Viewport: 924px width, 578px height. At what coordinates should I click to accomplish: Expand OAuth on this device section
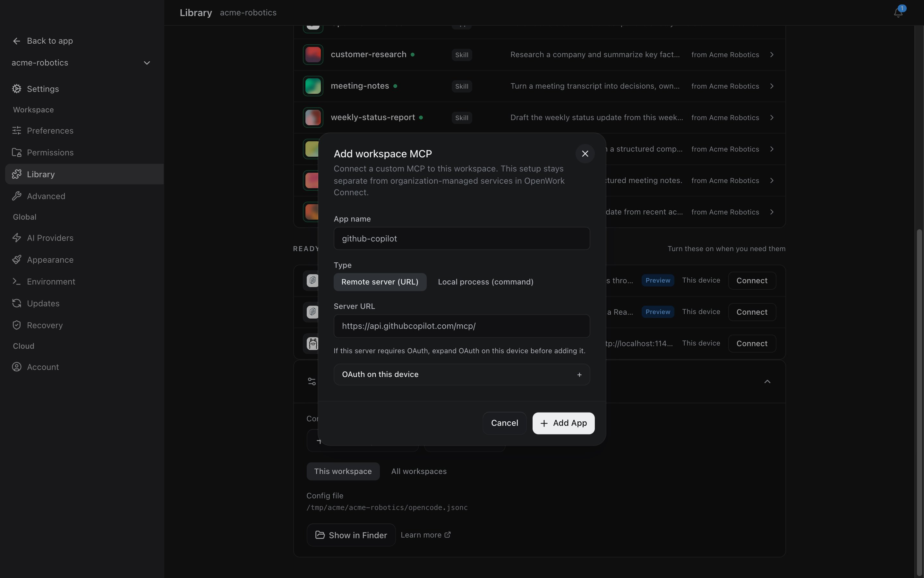[x=462, y=375]
